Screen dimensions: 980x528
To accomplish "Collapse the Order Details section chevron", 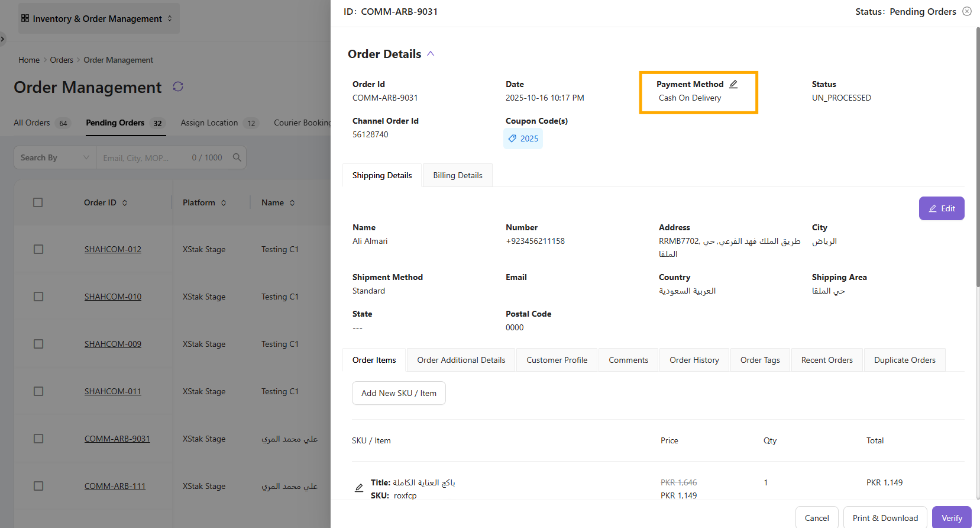I will coord(431,54).
